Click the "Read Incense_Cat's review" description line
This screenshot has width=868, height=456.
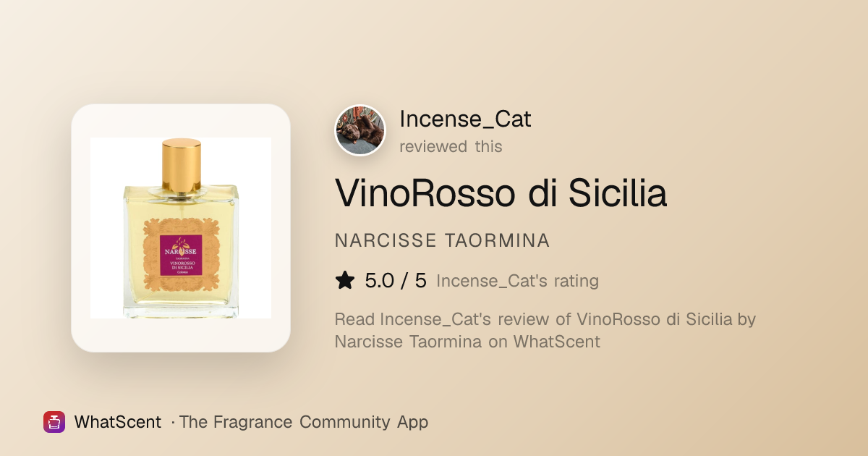tap(545, 319)
